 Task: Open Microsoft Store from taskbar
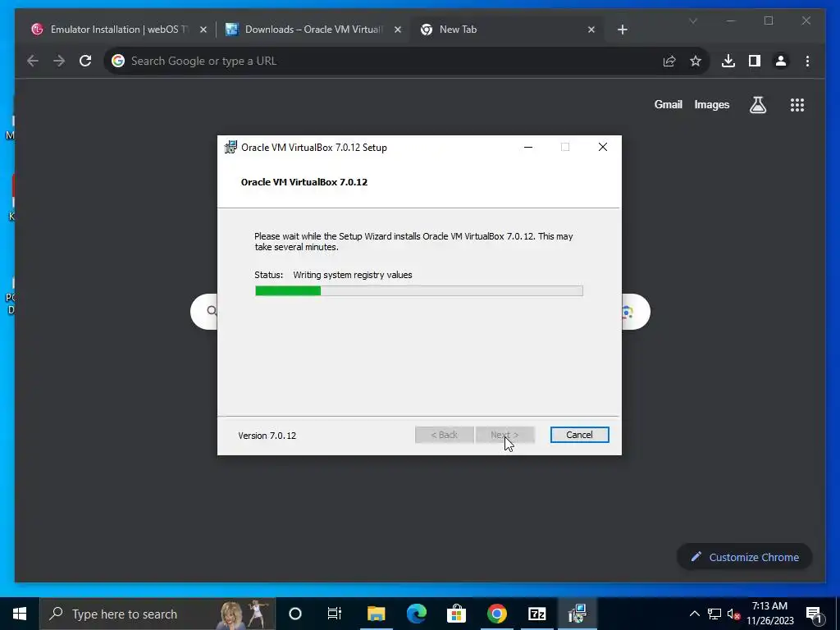tap(456, 614)
